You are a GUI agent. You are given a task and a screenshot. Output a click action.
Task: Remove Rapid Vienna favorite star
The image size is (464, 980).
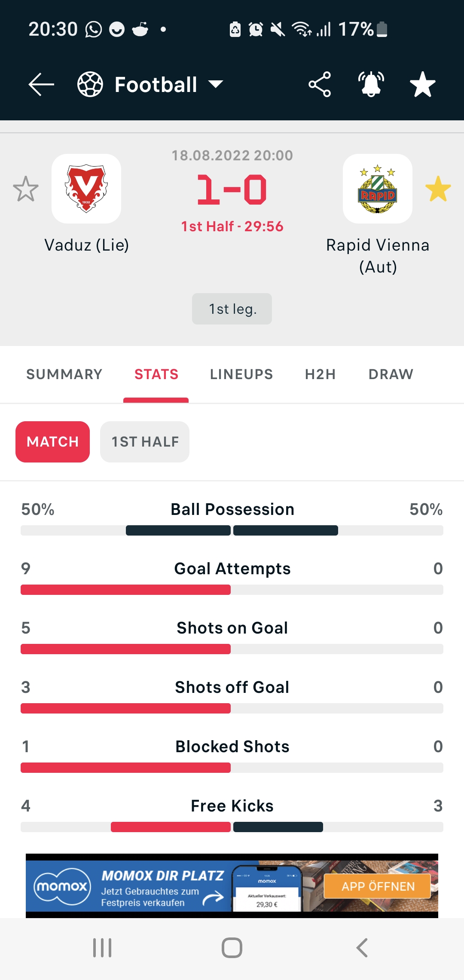pos(438,189)
